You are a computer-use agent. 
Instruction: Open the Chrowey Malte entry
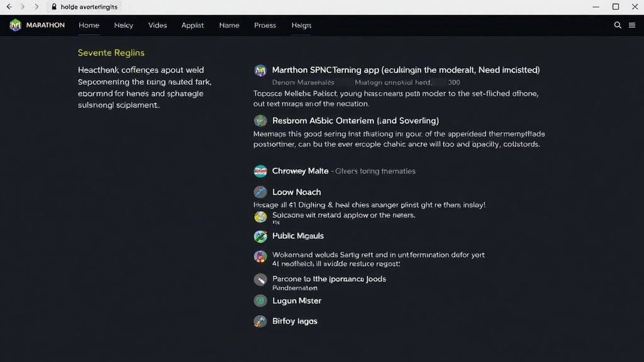click(x=300, y=171)
